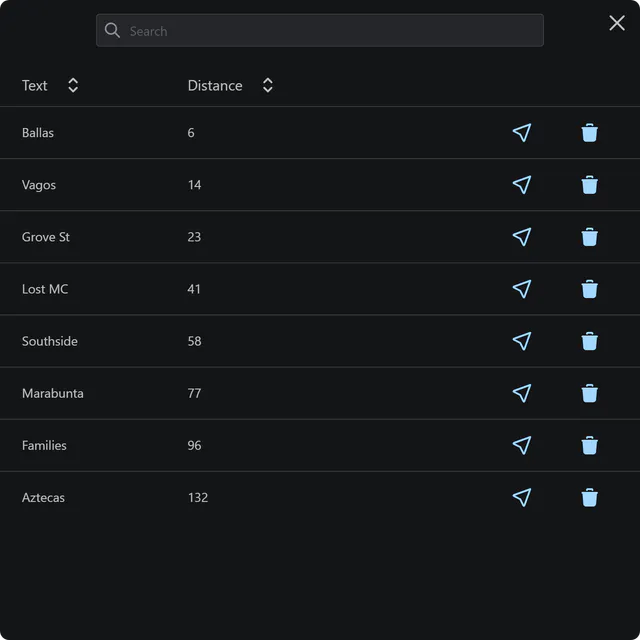
Task: Focus the Search input field
Action: click(x=320, y=30)
